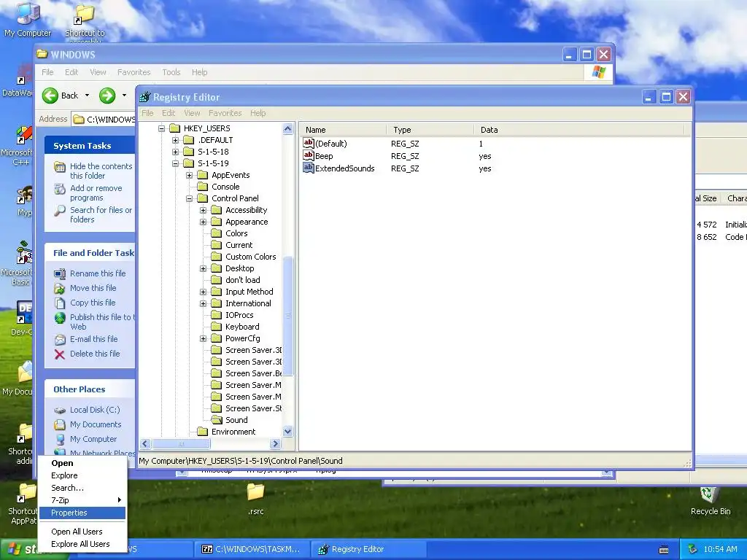Click the Address field in WINDOWS window
747x560 pixels.
(x=104, y=120)
